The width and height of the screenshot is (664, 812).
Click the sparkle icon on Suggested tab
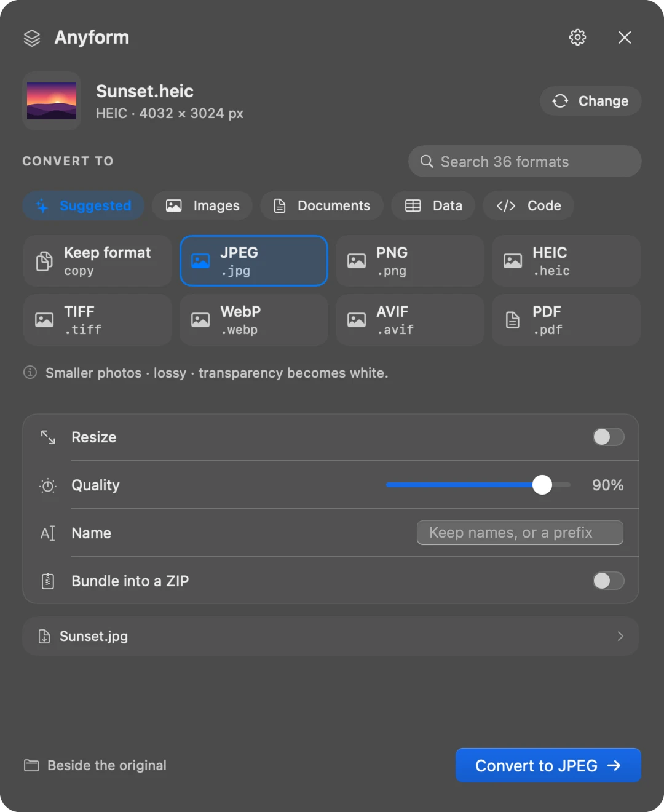click(42, 206)
